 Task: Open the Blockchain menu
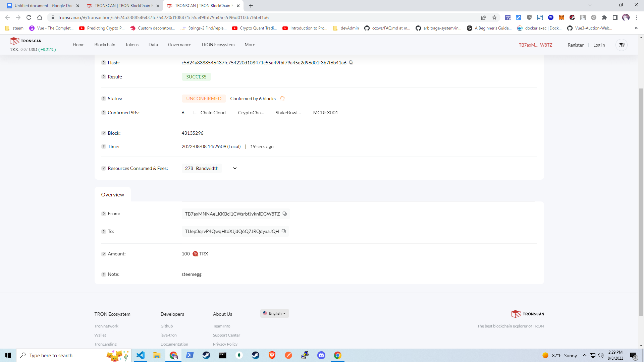point(105,45)
